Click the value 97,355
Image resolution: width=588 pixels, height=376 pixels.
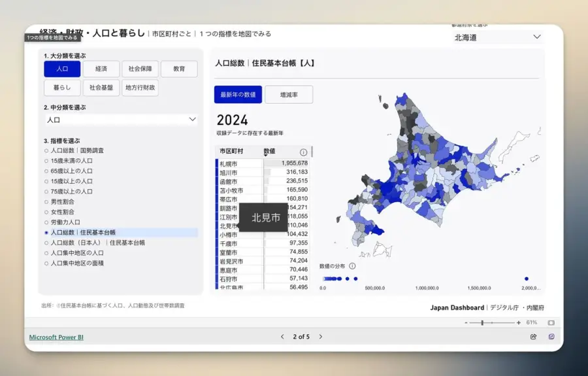(x=299, y=243)
